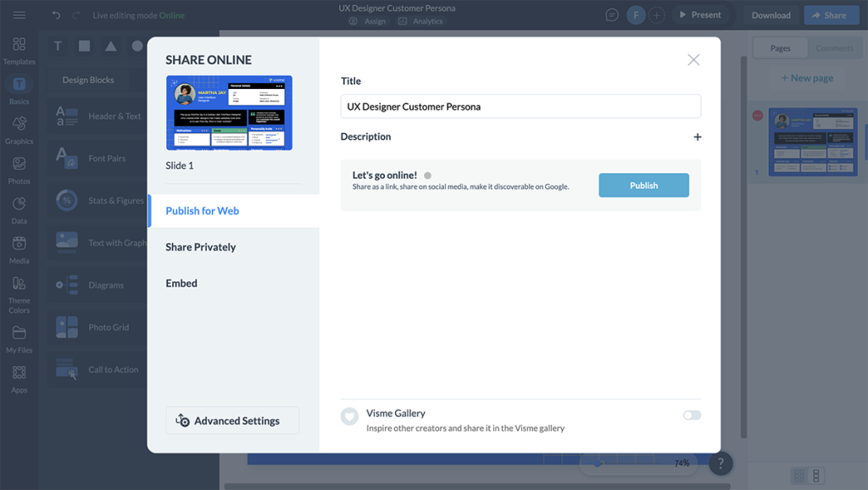
Task: Select the rectangle shape tool
Action: pos(86,46)
